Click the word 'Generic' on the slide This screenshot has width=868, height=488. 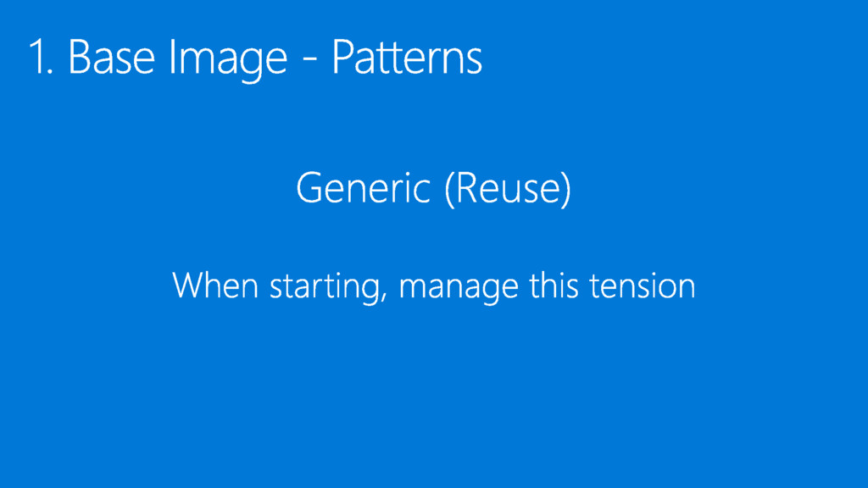(363, 187)
